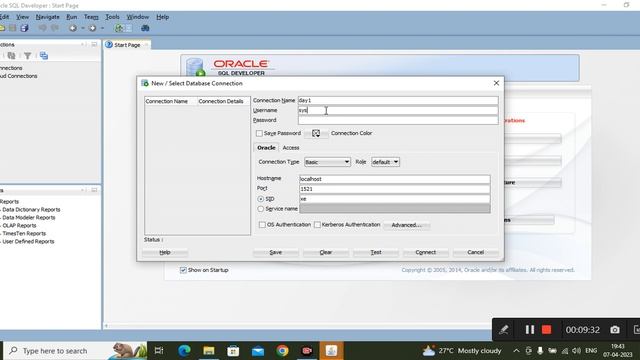This screenshot has width=640, height=360.
Task: Click the binoculars Find DB Object icon
Action: 145,28
